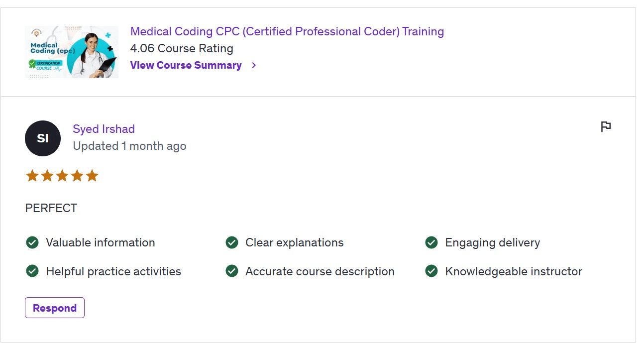
Task: Click the third rating star
Action: point(62,176)
